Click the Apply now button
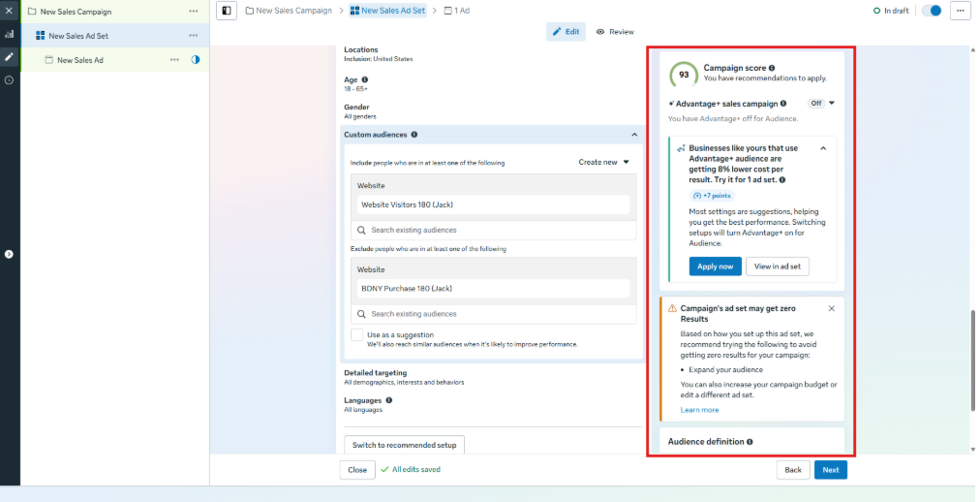980x502 pixels. 715,267
